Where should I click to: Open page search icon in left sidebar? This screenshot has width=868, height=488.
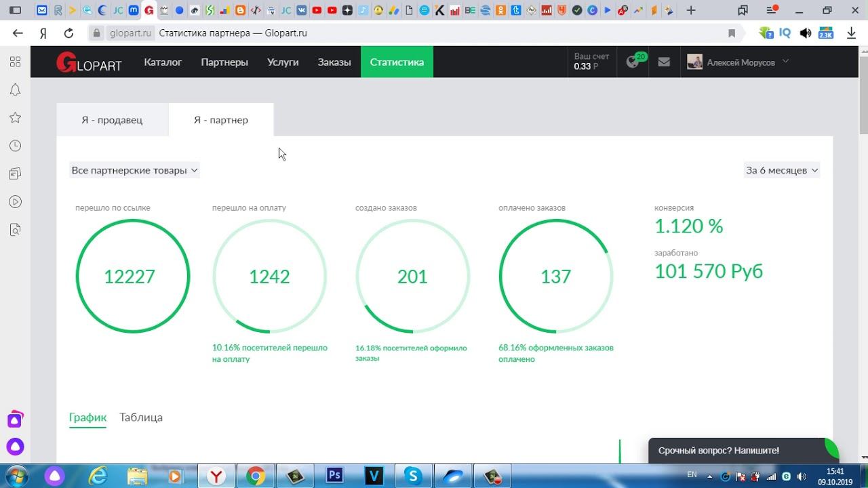tap(15, 230)
